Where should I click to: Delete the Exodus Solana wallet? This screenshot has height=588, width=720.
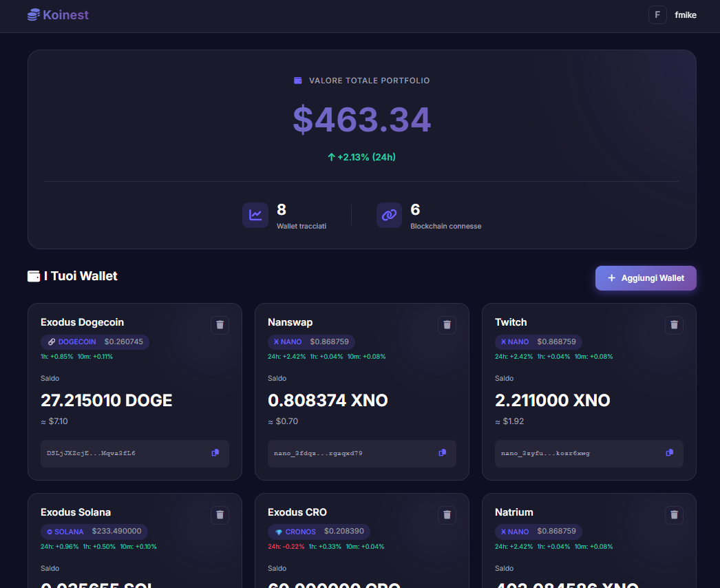tap(220, 515)
